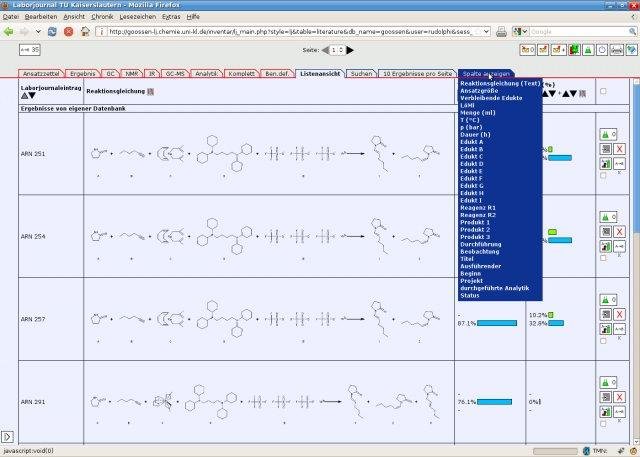Open the A→B reaction icon for ARN 257
This screenshot has width=640, height=457.
(x=620, y=329)
